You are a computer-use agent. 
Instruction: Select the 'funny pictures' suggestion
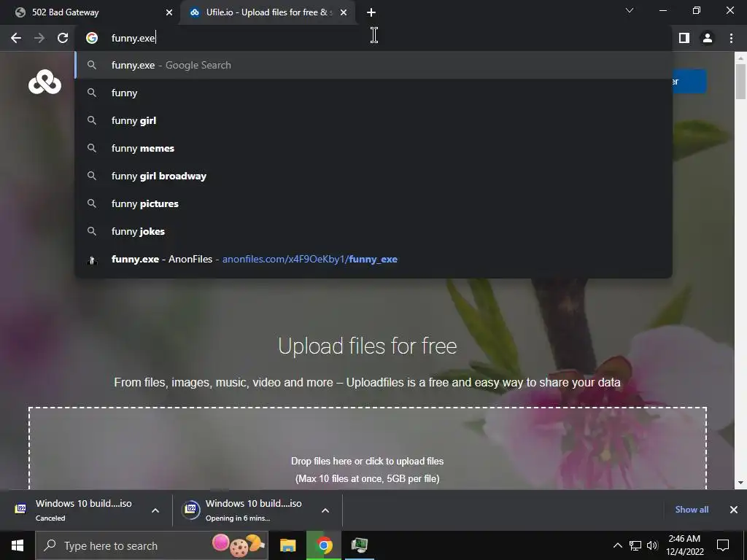(x=374, y=203)
